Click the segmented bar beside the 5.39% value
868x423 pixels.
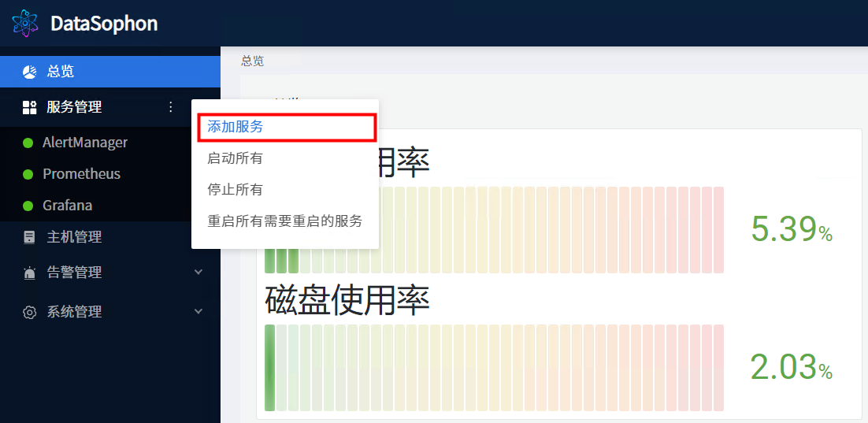tap(495, 230)
